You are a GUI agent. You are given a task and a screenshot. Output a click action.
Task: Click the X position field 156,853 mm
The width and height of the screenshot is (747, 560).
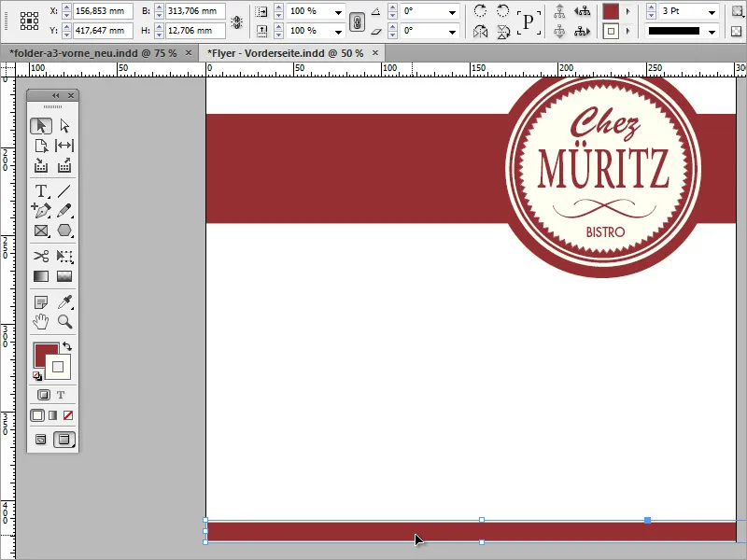[103, 11]
